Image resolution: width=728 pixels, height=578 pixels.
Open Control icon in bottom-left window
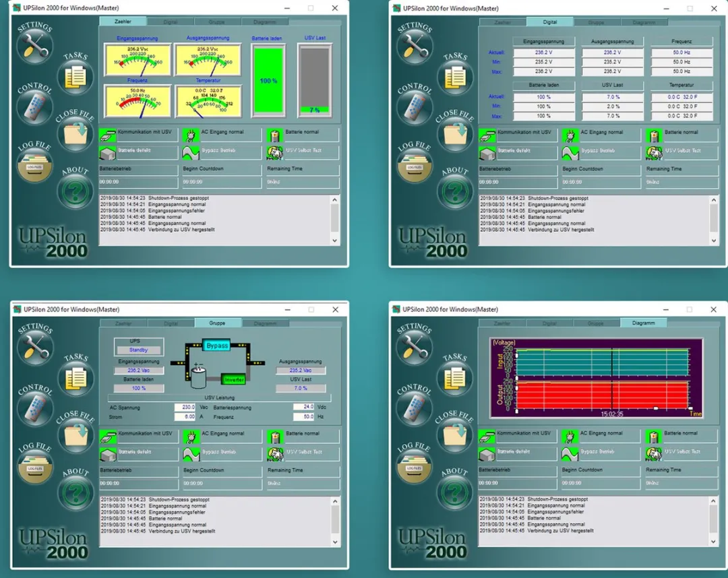tap(35, 409)
